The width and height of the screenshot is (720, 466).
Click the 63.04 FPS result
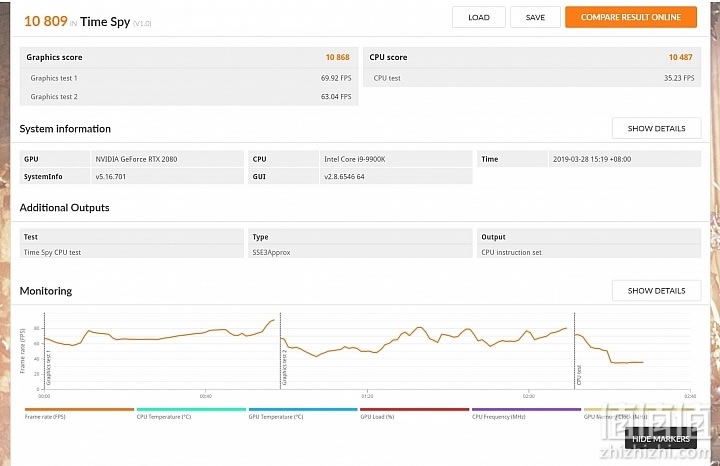[x=336, y=96]
